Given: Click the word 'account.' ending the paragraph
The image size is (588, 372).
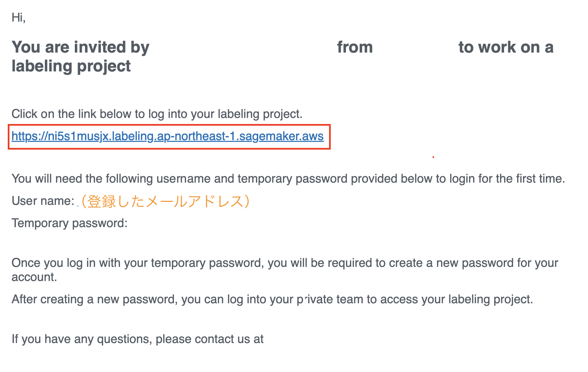Looking at the screenshot, I should click(34, 277).
